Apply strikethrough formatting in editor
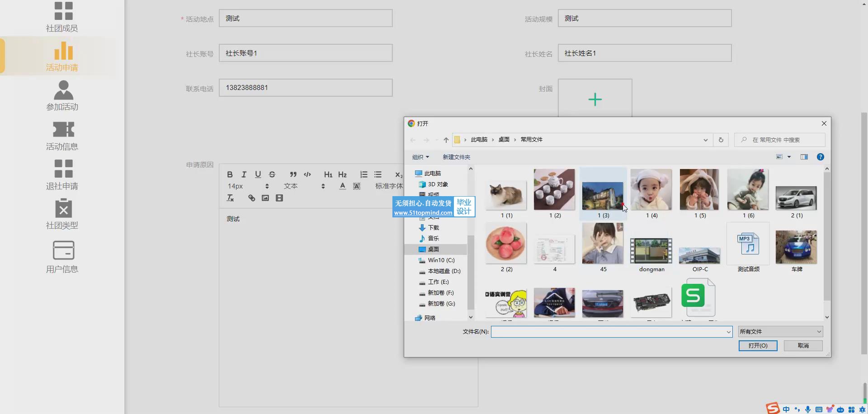The width and height of the screenshot is (868, 414). point(272,174)
